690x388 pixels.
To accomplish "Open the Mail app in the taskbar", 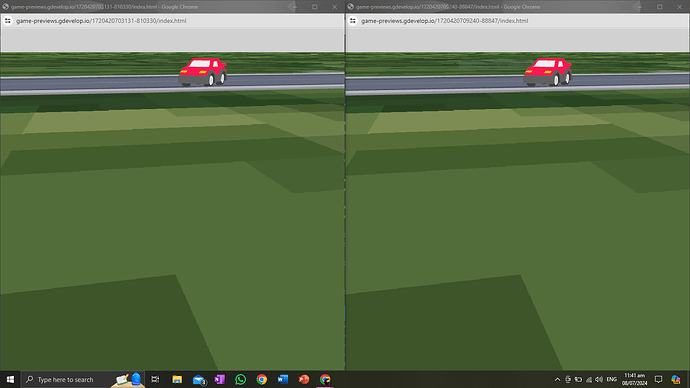I will [x=199, y=379].
